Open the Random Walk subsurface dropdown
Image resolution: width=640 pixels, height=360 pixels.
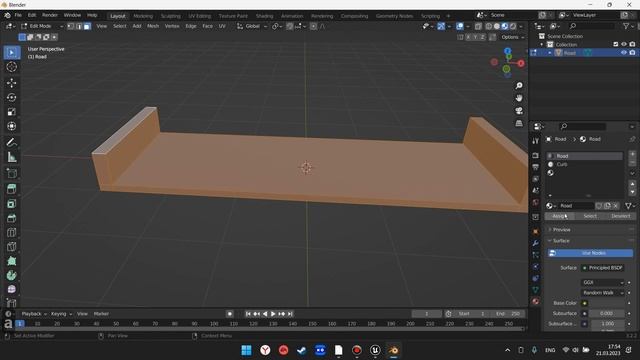pyautogui.click(x=602, y=293)
